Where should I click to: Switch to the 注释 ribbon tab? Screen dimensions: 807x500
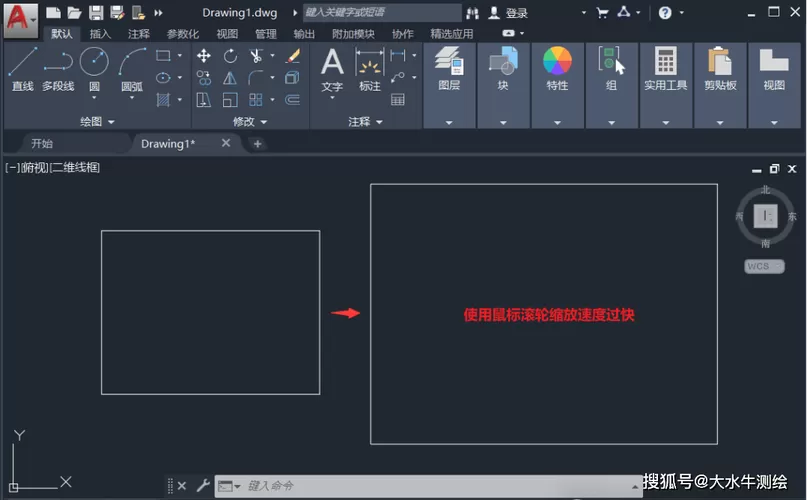tap(139, 34)
